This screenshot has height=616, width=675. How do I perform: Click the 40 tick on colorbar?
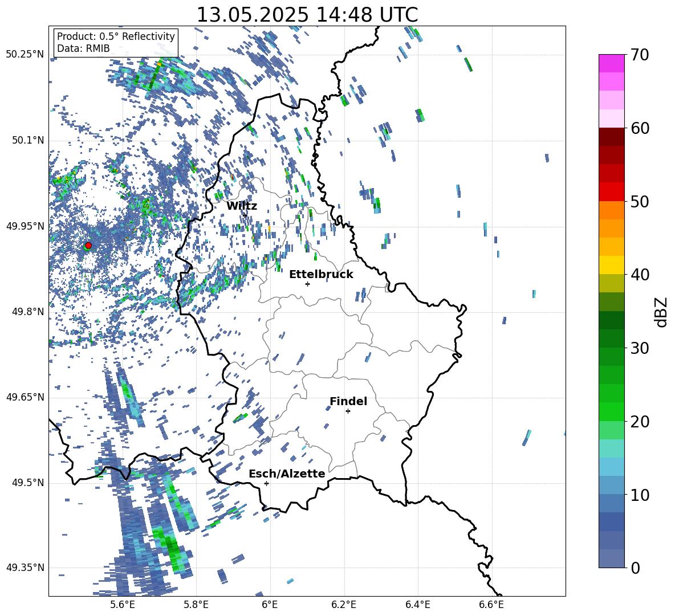click(640, 275)
